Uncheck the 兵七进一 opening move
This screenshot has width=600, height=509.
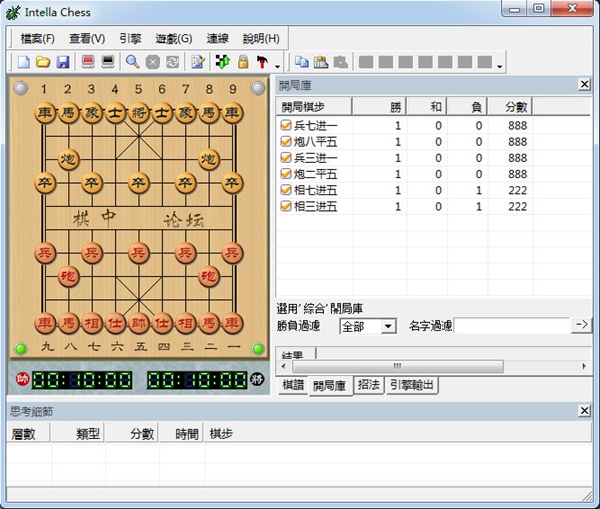285,125
